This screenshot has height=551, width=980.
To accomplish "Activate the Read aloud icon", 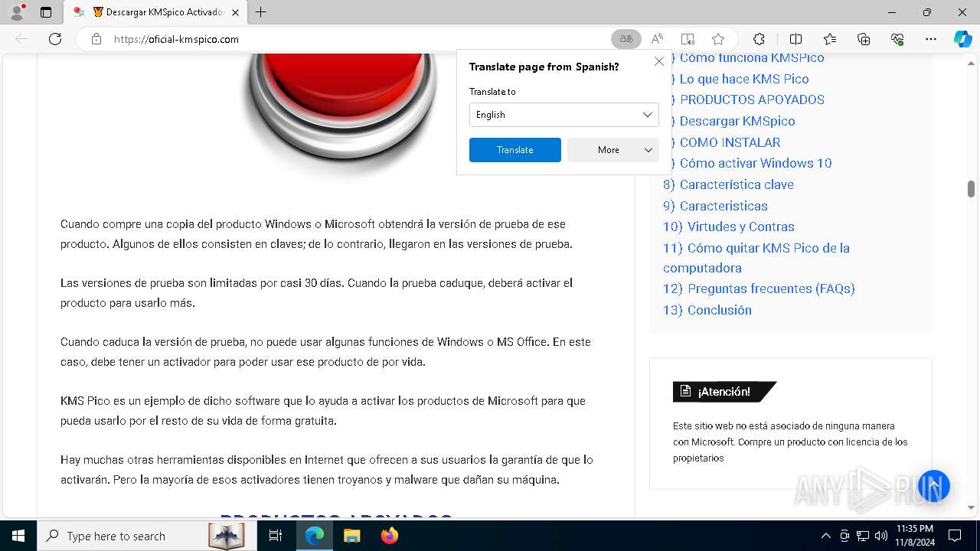I will [657, 39].
